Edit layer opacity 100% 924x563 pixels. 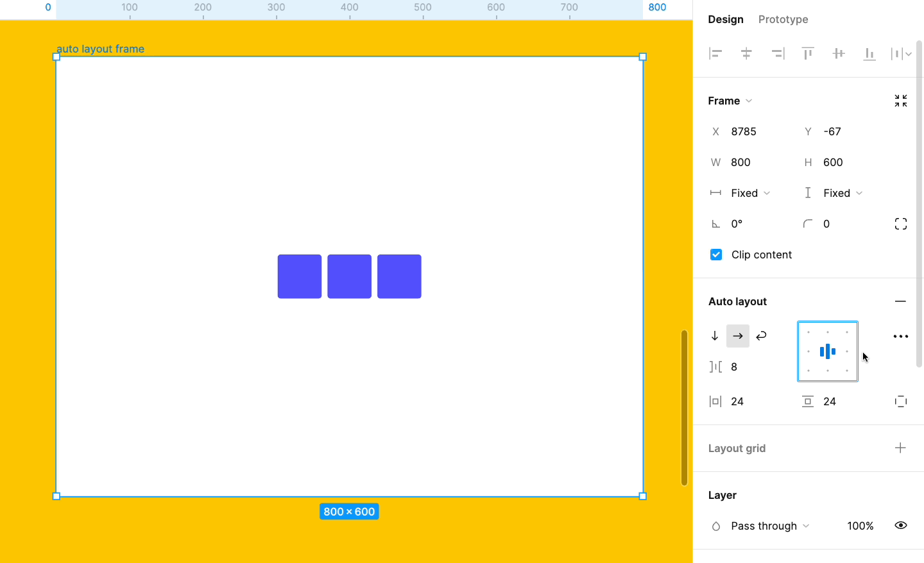860,526
